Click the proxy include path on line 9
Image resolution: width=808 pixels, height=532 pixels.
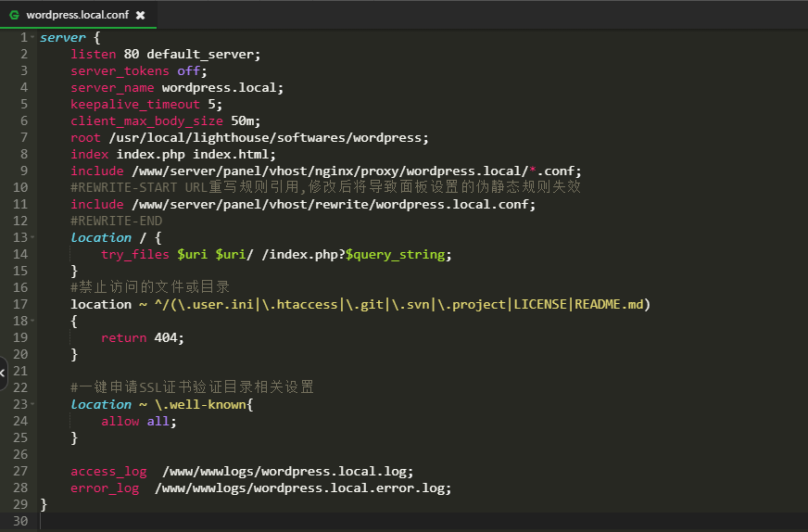point(357,171)
